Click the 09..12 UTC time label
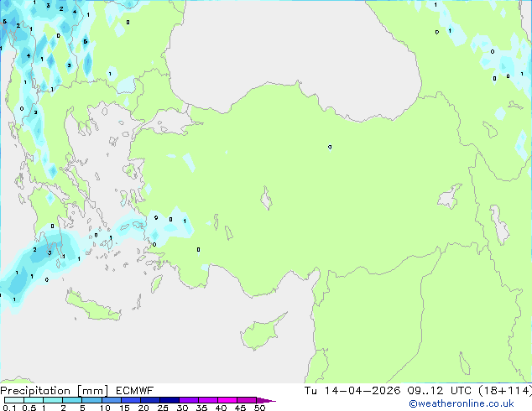Image resolution: width=532 pixels, height=411 pixels. click(426, 391)
